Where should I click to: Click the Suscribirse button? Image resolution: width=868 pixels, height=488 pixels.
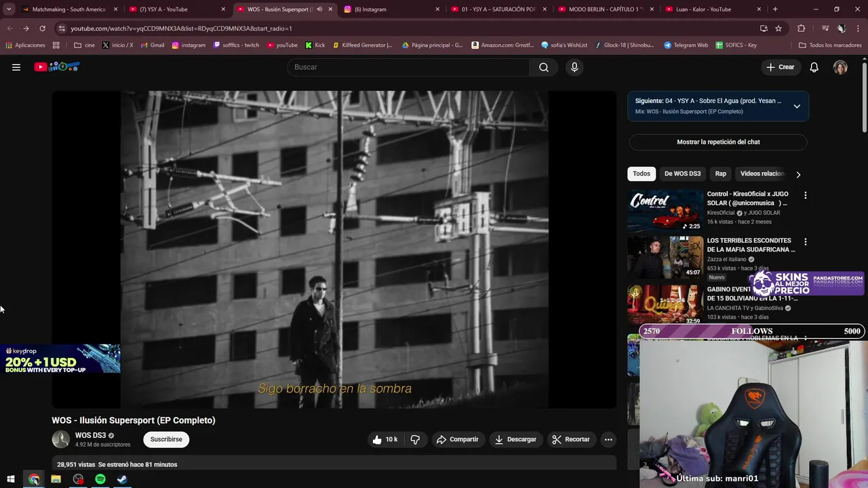[x=166, y=439]
